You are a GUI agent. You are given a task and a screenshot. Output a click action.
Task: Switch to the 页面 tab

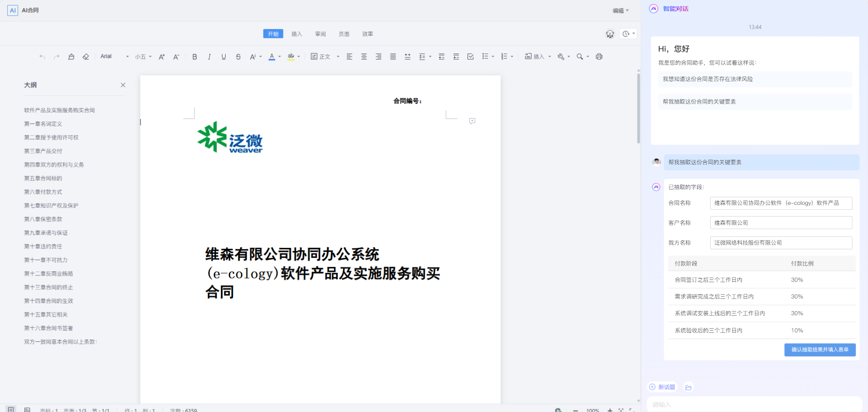tap(344, 34)
